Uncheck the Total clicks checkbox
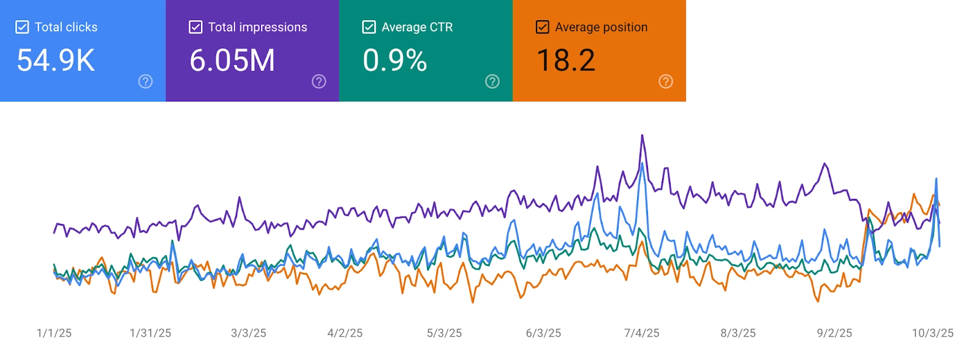Image resolution: width=980 pixels, height=361 pixels. (x=22, y=27)
